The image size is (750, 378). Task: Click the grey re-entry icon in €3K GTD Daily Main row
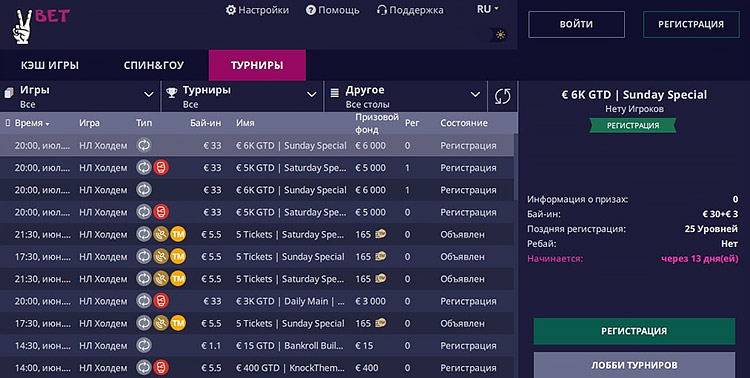[143, 301]
